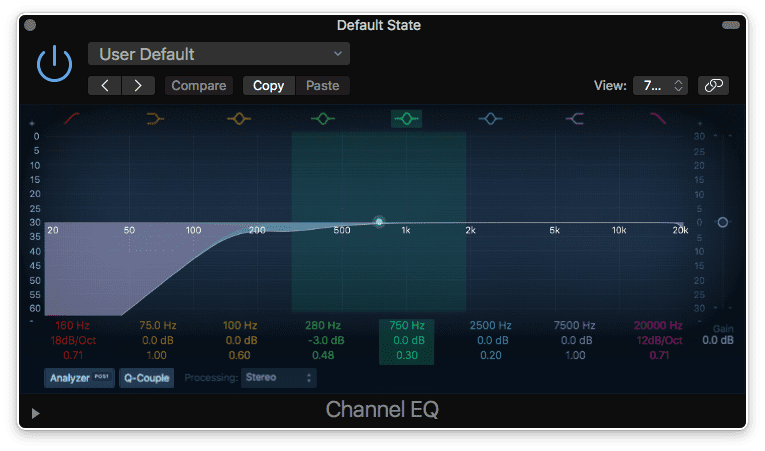This screenshot has height=451, width=765.
Task: Select the -3.0 dB gain value
Action: pyautogui.click(x=326, y=340)
